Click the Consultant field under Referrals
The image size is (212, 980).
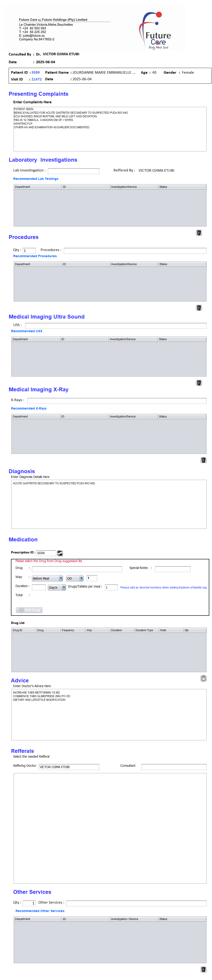(x=173, y=766)
